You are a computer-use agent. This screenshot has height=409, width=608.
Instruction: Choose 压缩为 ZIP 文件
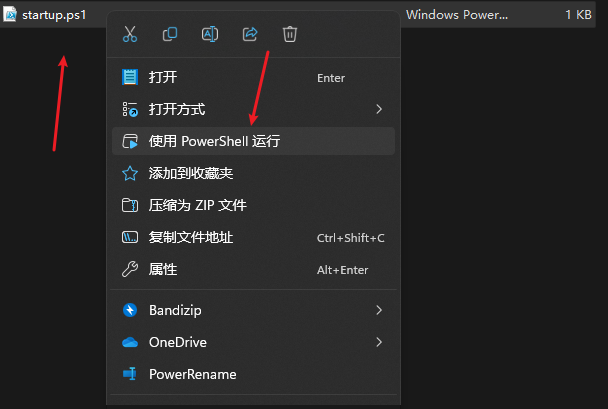coord(253,205)
